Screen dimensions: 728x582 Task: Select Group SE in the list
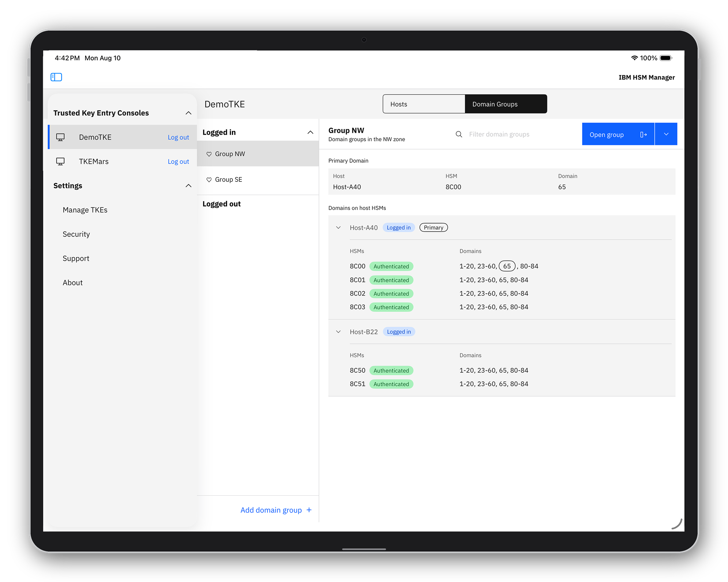258,180
